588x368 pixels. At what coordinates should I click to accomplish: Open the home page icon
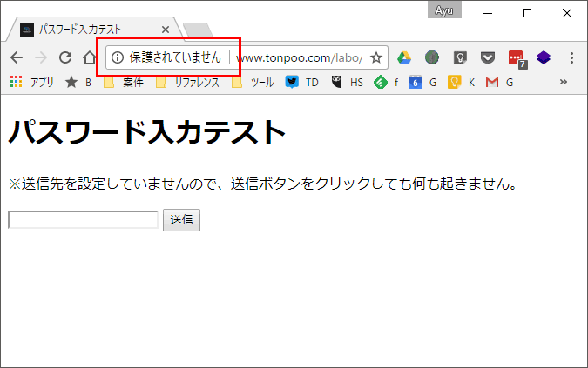point(89,57)
